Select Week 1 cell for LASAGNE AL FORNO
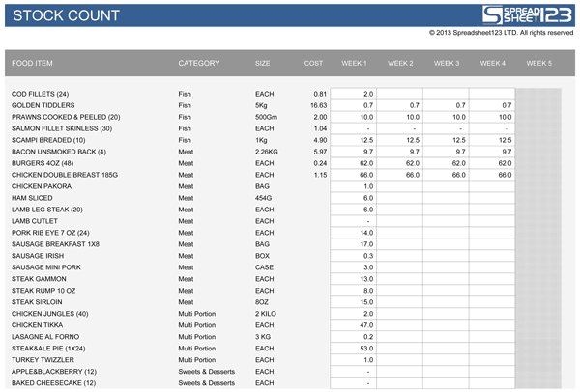 coord(353,337)
